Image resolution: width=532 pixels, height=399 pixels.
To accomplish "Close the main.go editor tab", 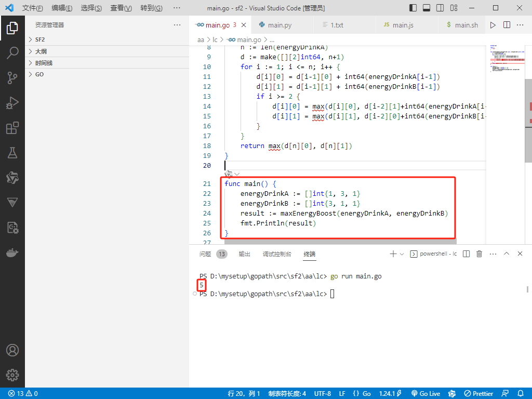I will pyautogui.click(x=244, y=25).
